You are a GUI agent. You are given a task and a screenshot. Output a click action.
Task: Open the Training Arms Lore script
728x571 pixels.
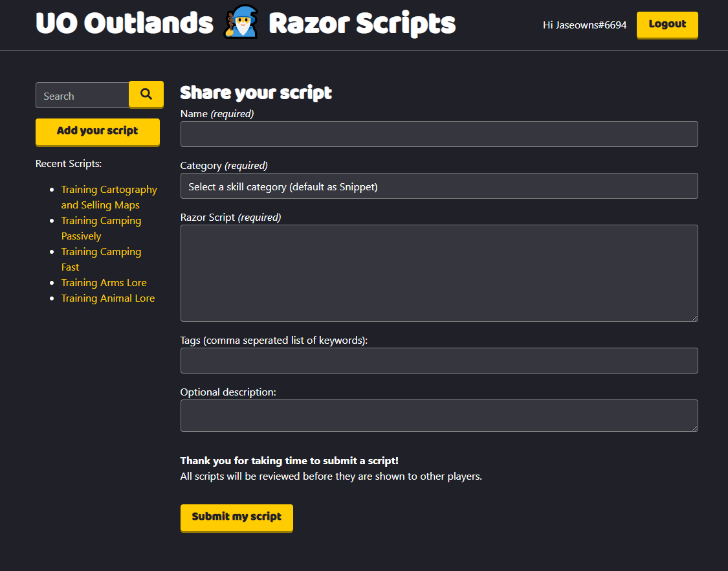pos(104,282)
